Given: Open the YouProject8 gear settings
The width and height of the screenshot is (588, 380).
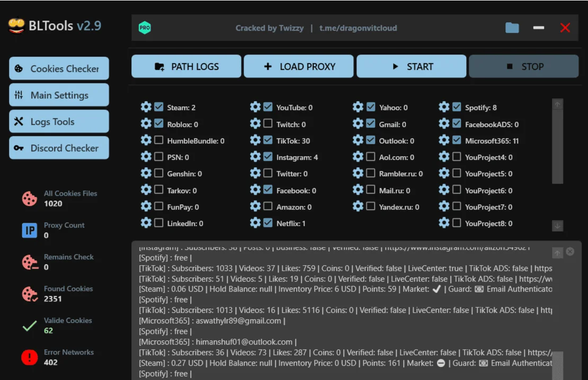Looking at the screenshot, I should (x=444, y=223).
